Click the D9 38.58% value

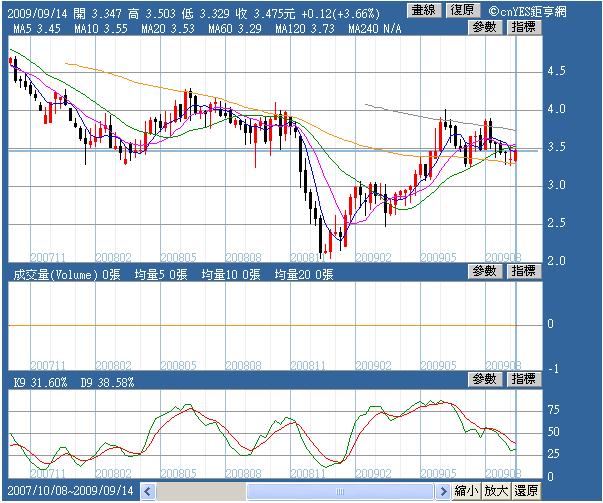pos(108,383)
